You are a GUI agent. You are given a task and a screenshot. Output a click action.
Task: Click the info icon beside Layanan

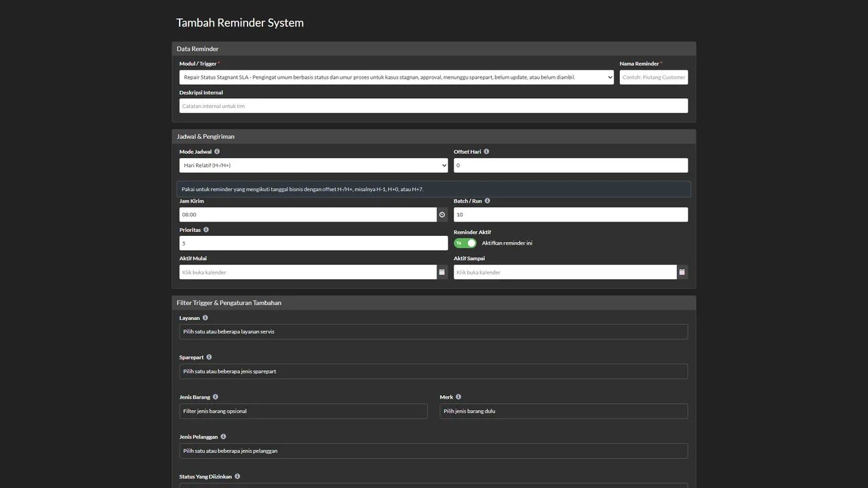(x=205, y=318)
